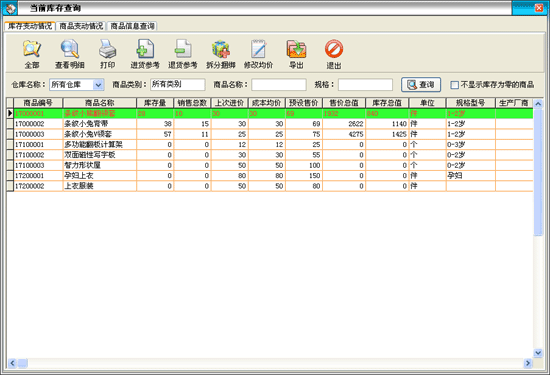This screenshot has height=375, width=550.
Task: Click the 退出 exit icon
Action: (x=334, y=49)
